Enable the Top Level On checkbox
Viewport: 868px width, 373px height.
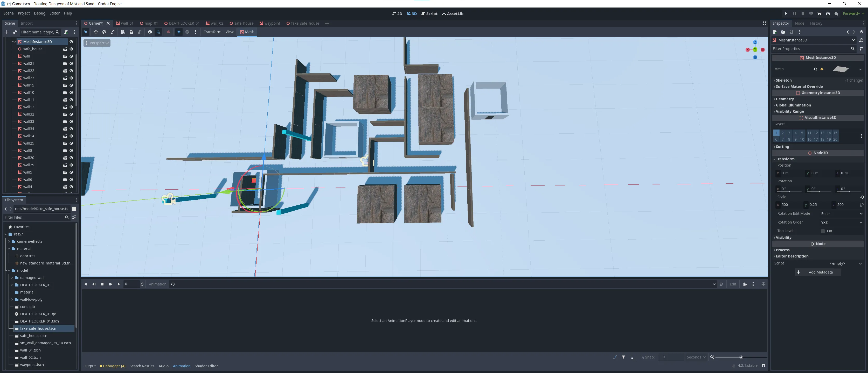823,231
